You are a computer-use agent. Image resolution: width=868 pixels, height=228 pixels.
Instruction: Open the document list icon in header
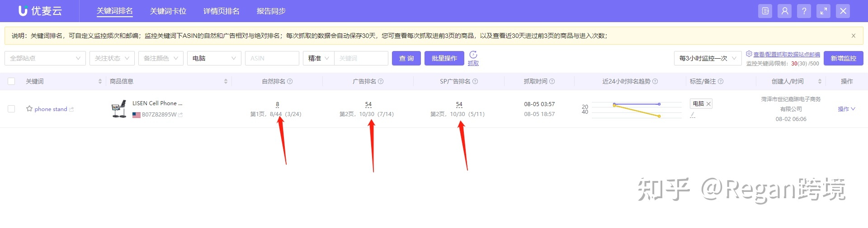tap(765, 11)
